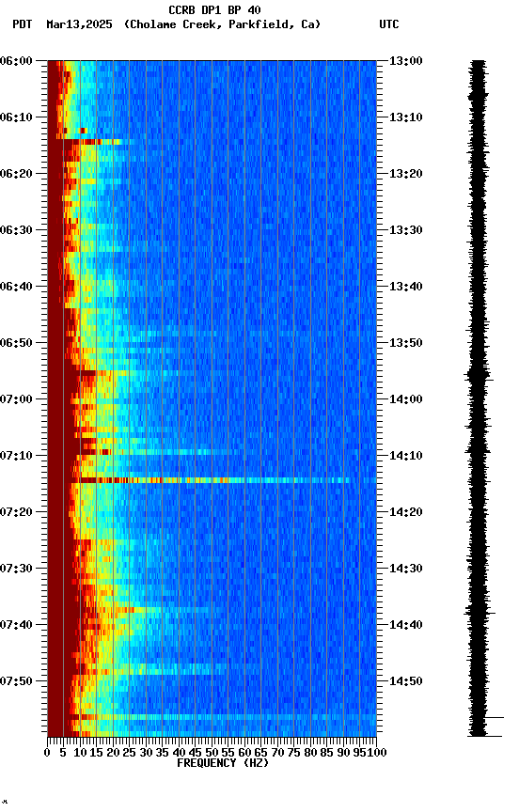Screen dimensions: 519x812
Task: Click the 'UTC' timezone label
Action: (x=389, y=24)
